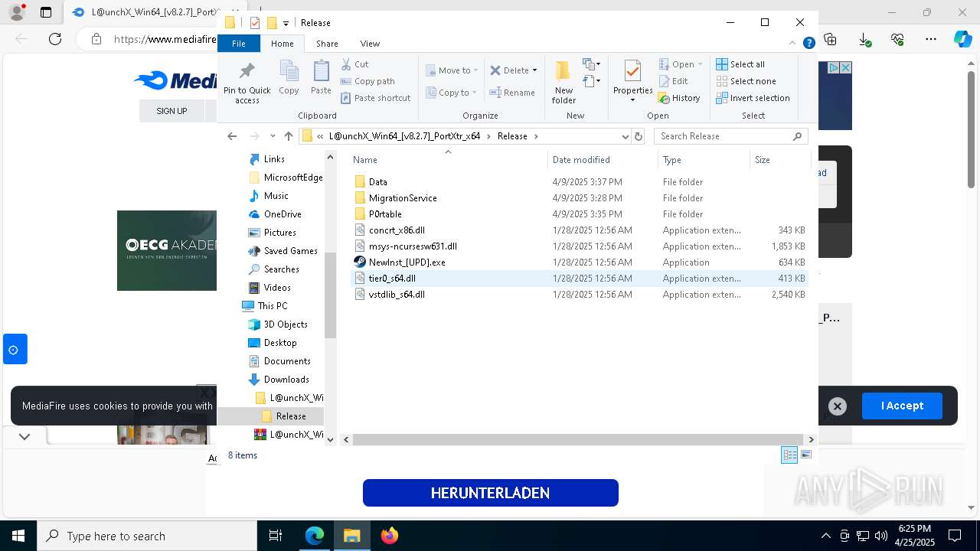Image resolution: width=980 pixels, height=551 pixels.
Task: Click Select none in the ribbon
Action: coord(746,81)
